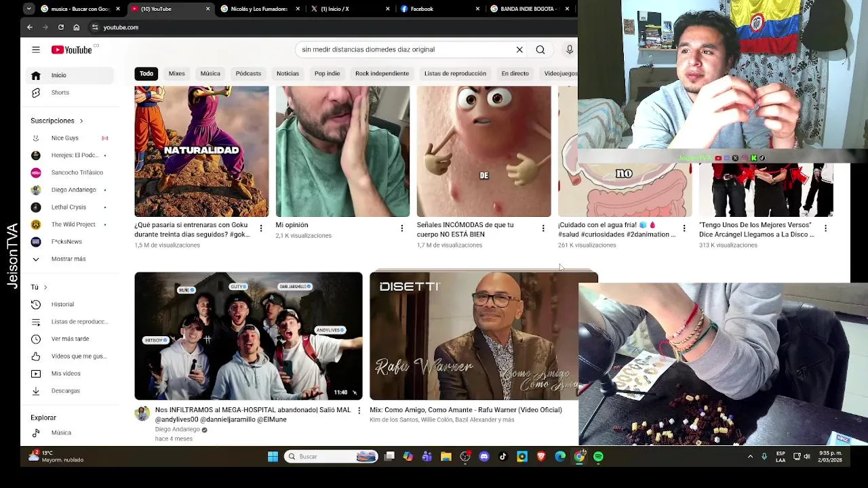Viewport: 868px width, 488px height.
Task: Open options for the Infiltramos MEGA-HOSPITAL video
Action: (359, 411)
